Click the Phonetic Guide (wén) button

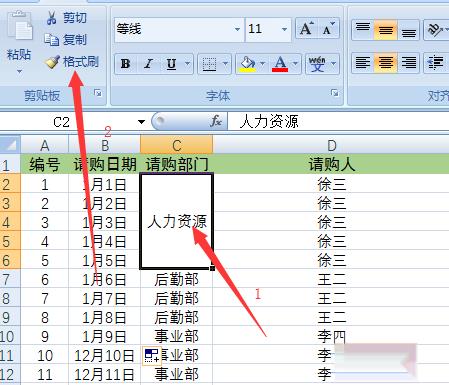pyautogui.click(x=317, y=63)
